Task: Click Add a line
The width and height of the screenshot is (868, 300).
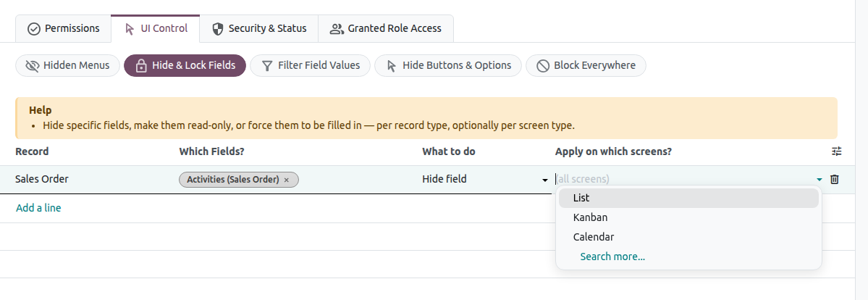Action: pos(38,208)
